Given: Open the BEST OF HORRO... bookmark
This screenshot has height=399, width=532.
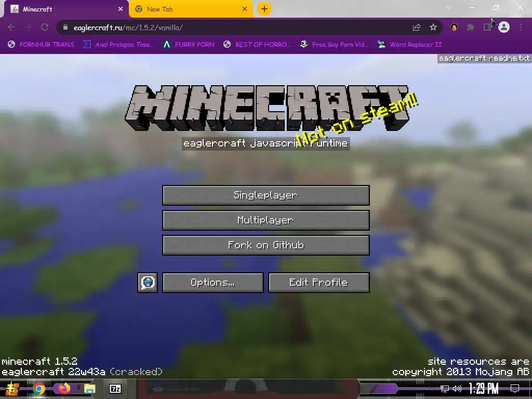Looking at the screenshot, I should (x=257, y=45).
